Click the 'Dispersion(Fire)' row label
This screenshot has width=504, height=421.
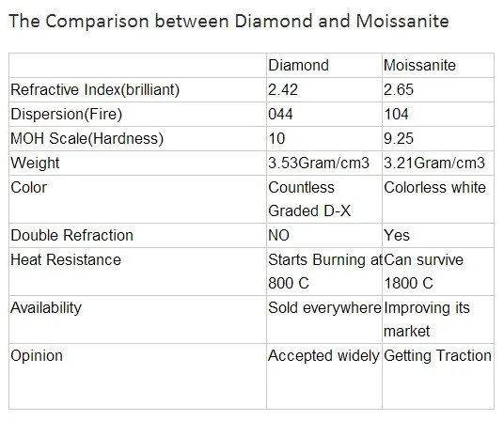coord(67,115)
